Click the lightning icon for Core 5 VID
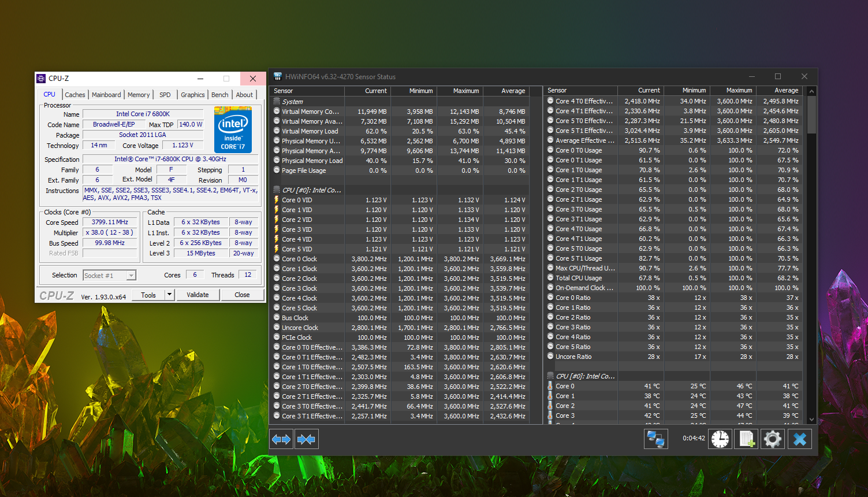 pos(277,249)
